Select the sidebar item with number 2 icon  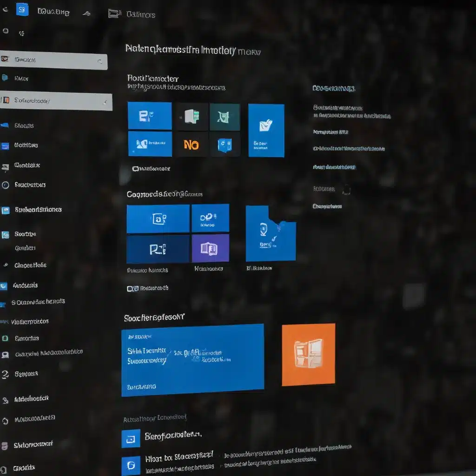[x=20, y=374]
